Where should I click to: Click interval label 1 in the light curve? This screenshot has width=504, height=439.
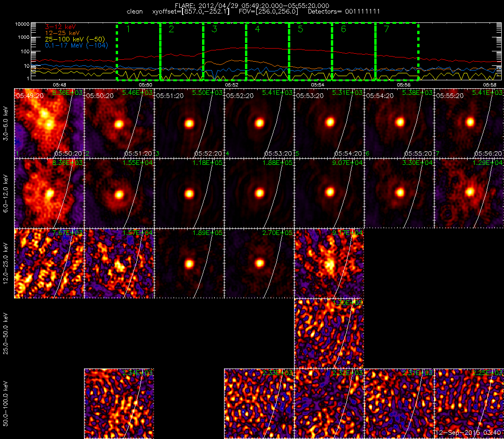(128, 29)
